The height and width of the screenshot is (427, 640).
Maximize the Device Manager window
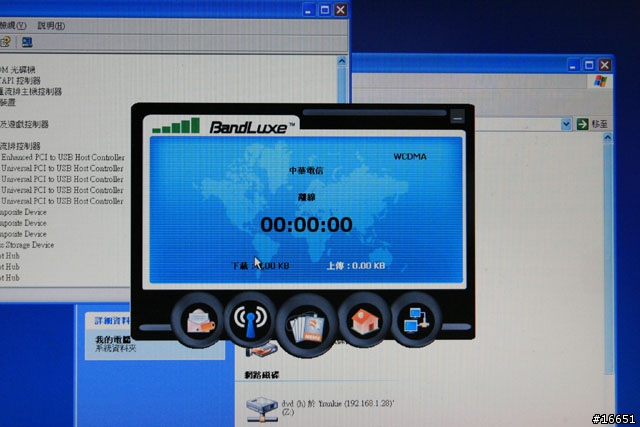tap(325, 10)
